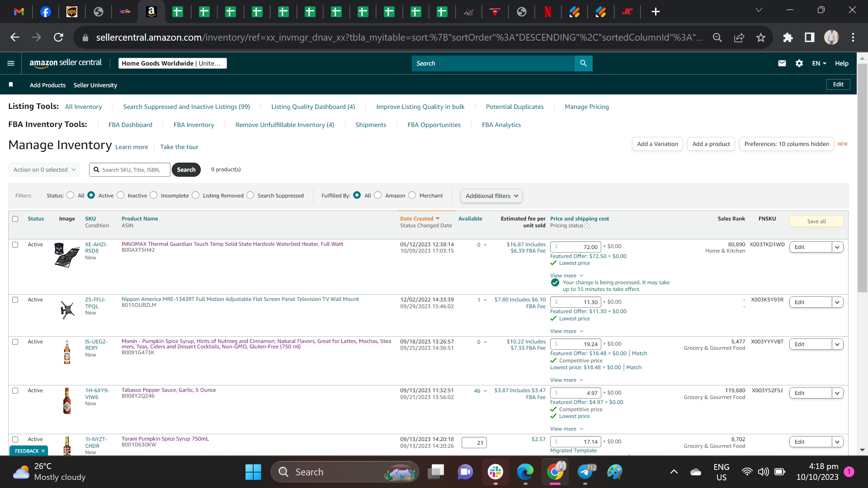Open Seller Central hamburger menu

11,63
